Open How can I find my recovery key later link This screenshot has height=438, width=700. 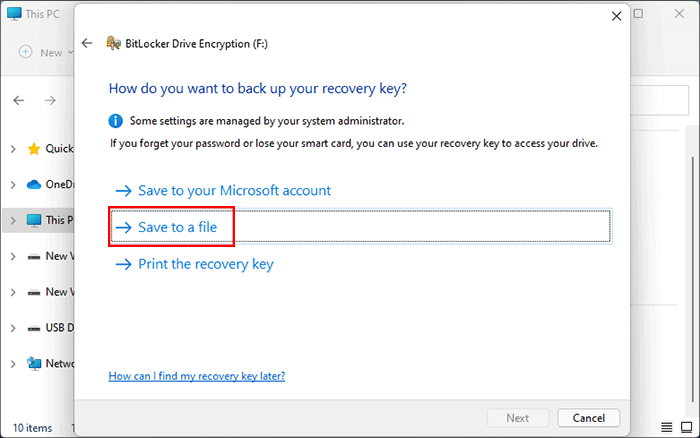[x=196, y=376]
